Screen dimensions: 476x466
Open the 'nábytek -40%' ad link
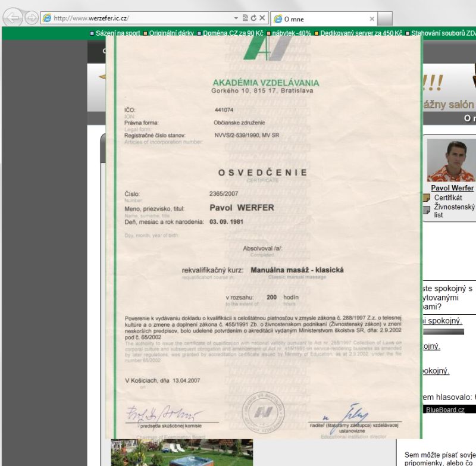click(292, 33)
